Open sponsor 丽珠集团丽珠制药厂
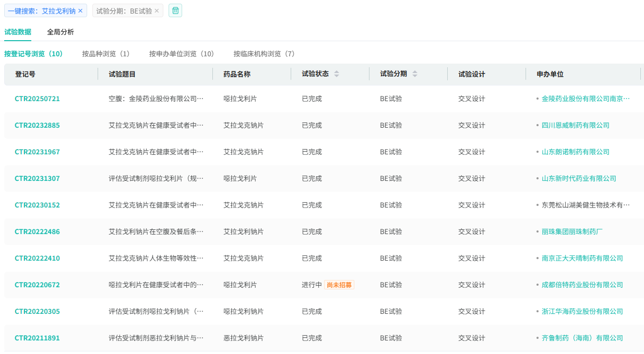This screenshot has width=644, height=354. point(572,231)
